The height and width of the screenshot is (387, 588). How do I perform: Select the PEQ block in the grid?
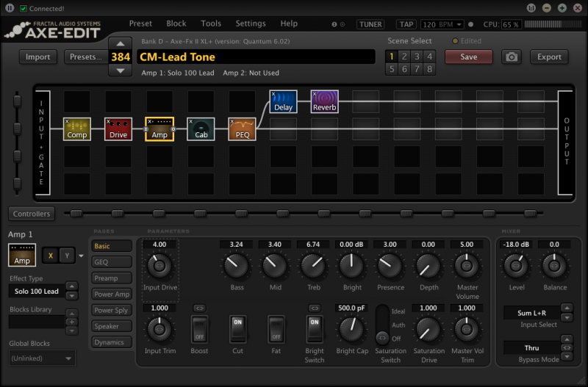(x=242, y=129)
